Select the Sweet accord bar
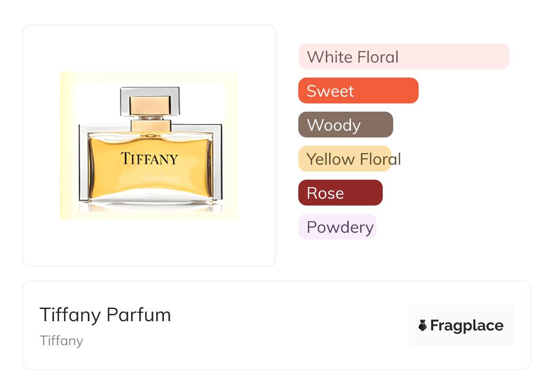This screenshot has width=553, height=392. [x=358, y=91]
